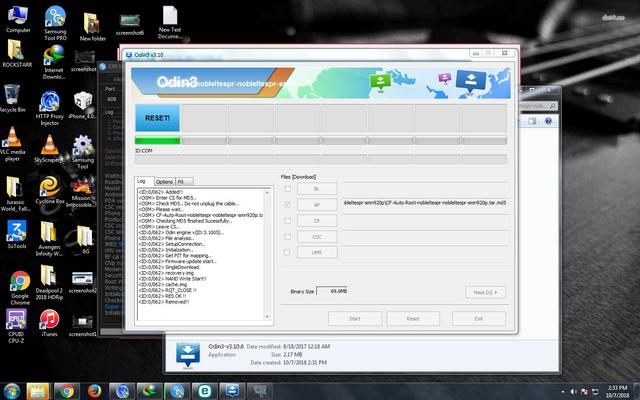Open Avengers Infinity War folder

click(49, 239)
